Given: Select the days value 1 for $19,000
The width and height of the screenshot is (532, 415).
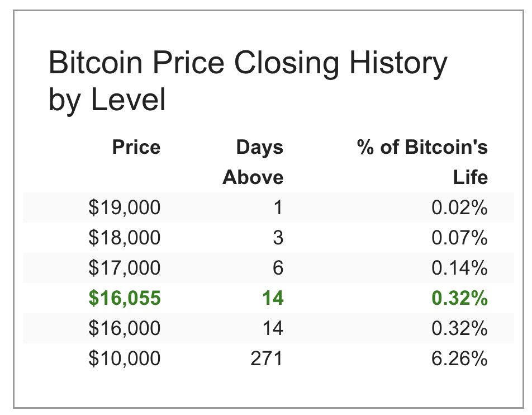Looking at the screenshot, I should pyautogui.click(x=278, y=207).
